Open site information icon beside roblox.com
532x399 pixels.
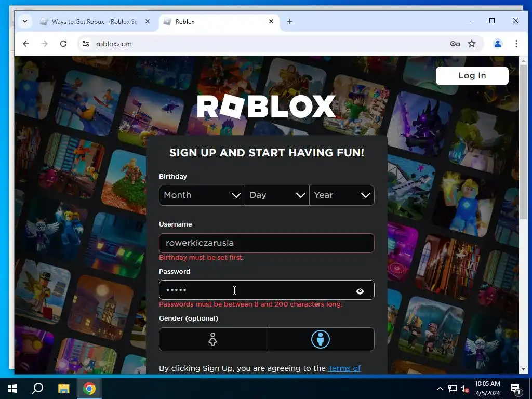[86, 44]
